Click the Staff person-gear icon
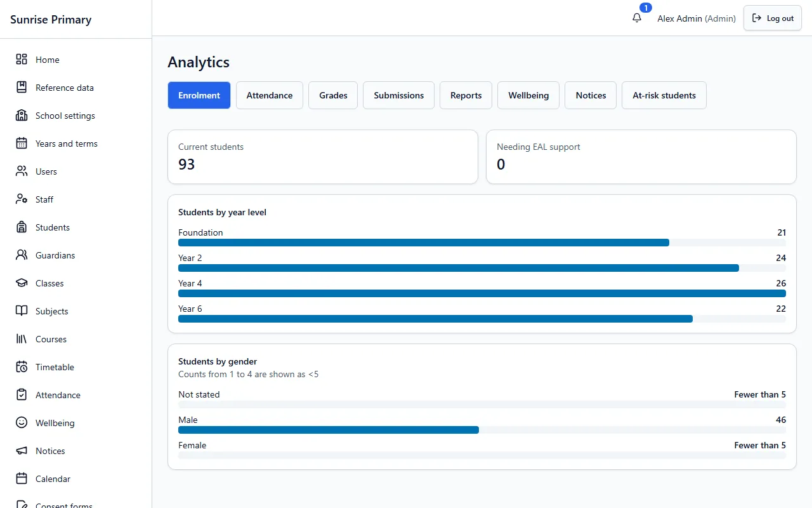 (22, 199)
